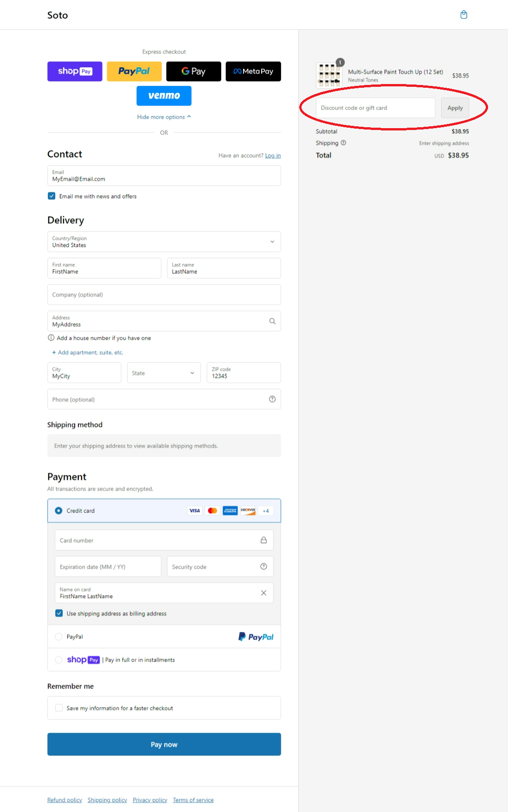Image resolution: width=508 pixels, height=812 pixels.
Task: Pay with Meta Pay express button
Action: (x=253, y=71)
